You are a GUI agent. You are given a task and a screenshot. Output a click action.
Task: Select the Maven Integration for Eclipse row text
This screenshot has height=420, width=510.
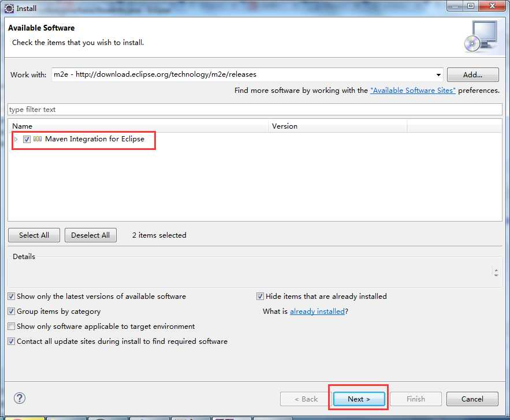click(x=95, y=139)
